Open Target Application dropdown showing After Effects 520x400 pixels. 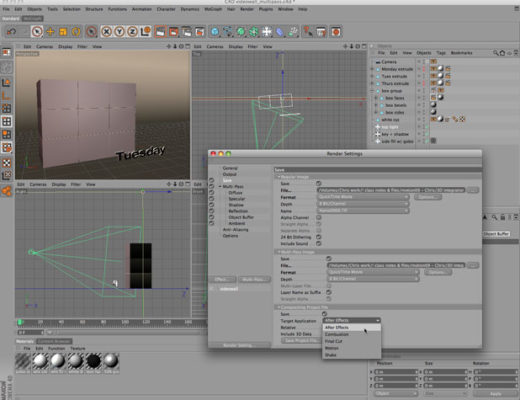[x=352, y=320]
